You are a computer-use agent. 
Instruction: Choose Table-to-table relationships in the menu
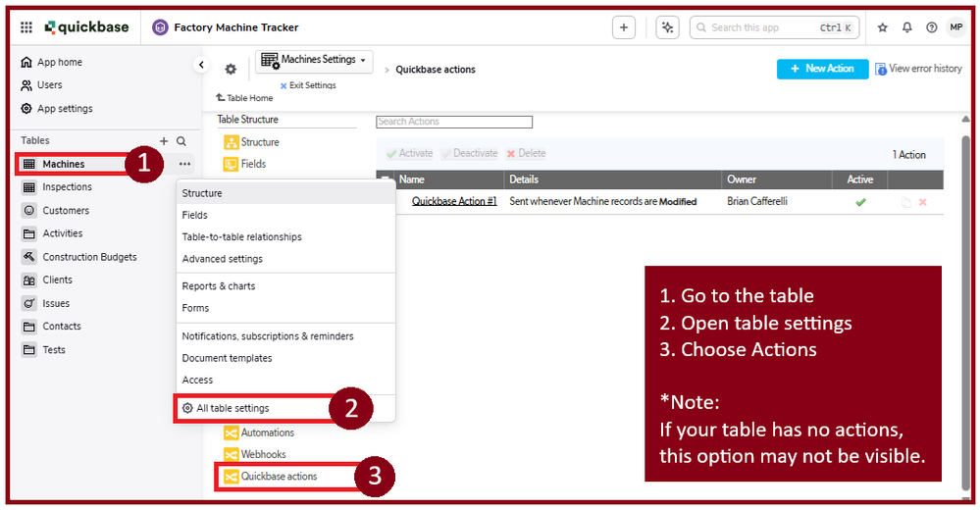point(285,237)
